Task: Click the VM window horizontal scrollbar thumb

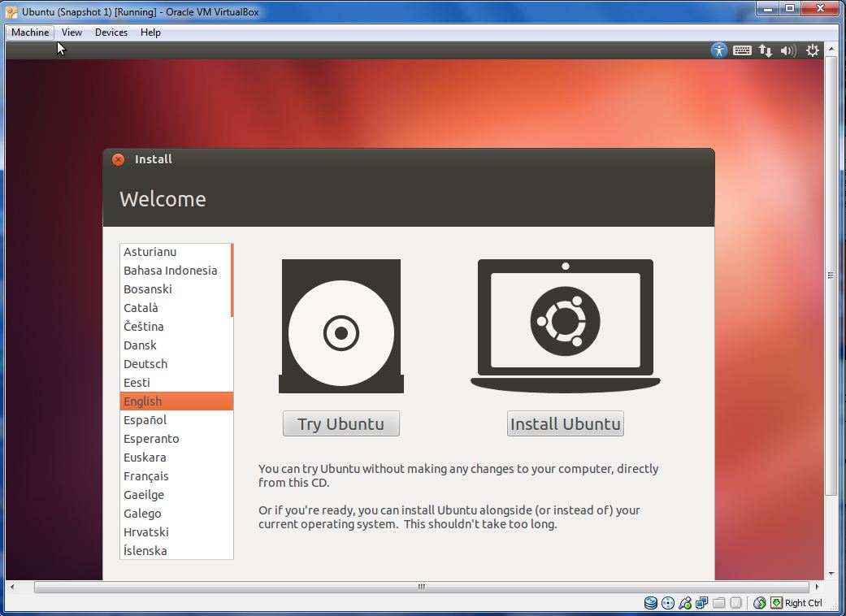Action: point(422,587)
